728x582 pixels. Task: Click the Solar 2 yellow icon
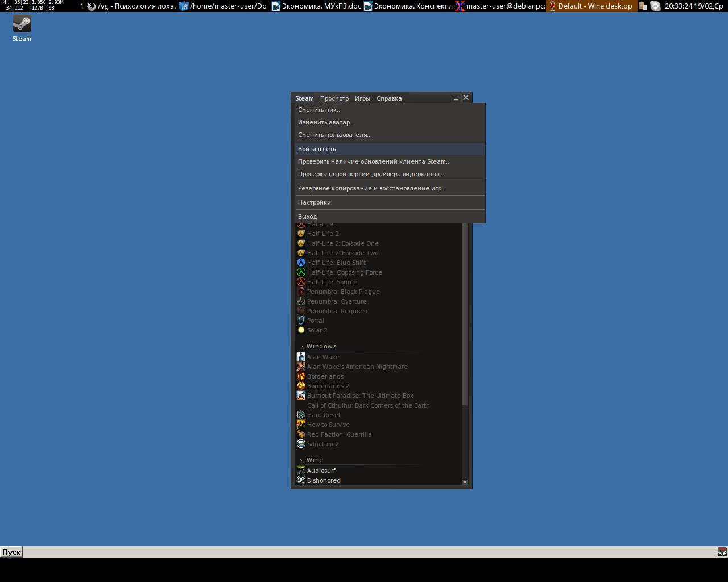(x=301, y=330)
